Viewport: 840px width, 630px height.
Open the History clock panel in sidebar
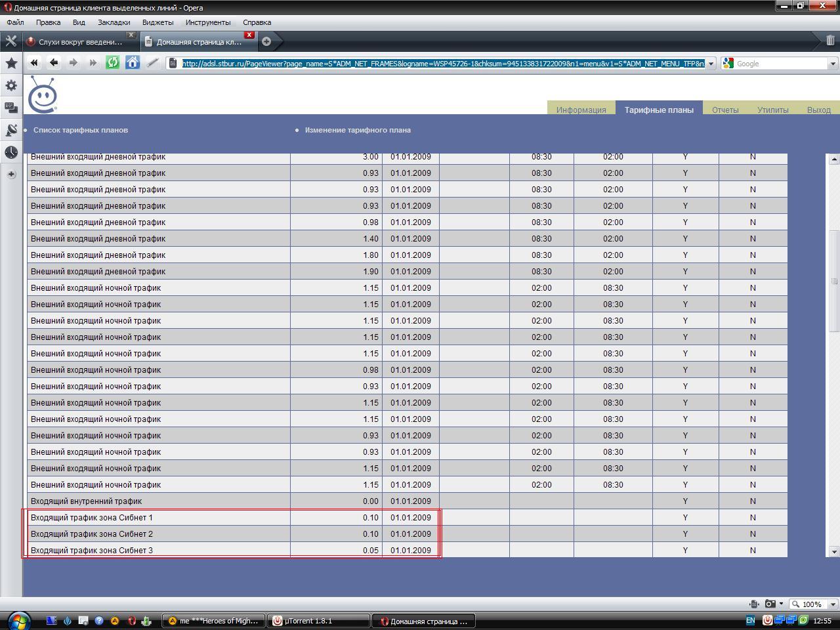point(11,152)
